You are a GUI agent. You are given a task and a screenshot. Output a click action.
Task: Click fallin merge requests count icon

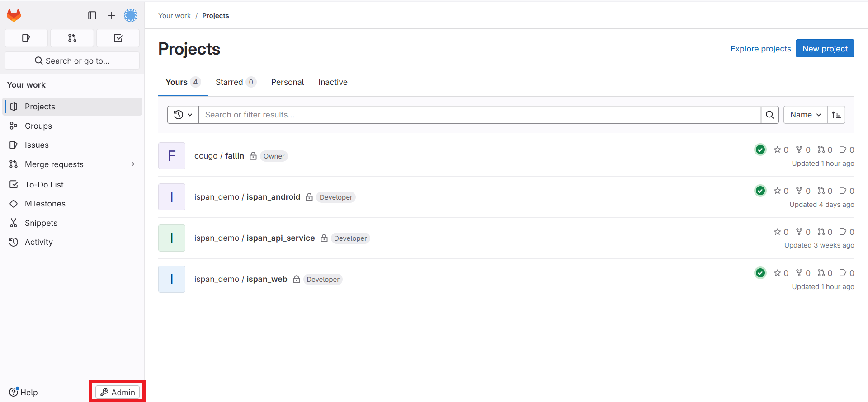pos(825,150)
